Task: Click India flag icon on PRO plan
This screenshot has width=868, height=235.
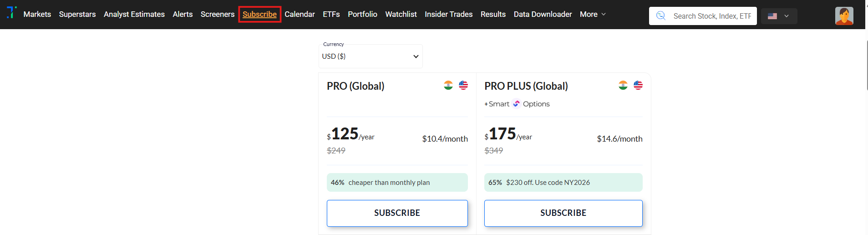Action: pos(448,85)
